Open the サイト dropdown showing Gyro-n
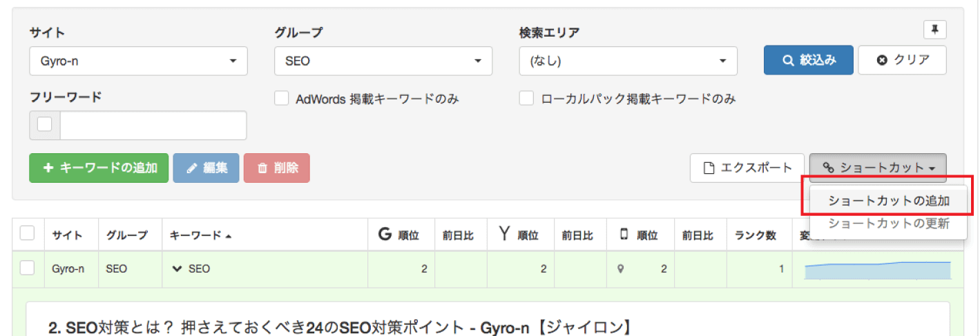 138,61
